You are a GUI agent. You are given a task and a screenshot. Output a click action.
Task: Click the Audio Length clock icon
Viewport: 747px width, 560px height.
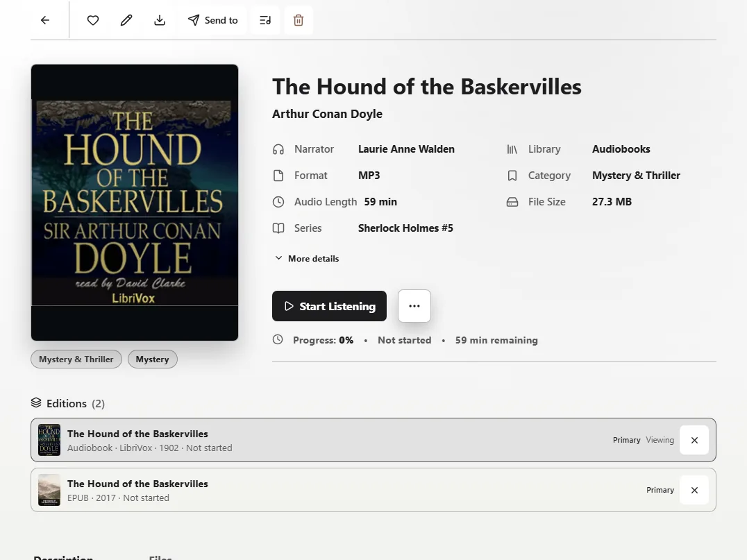[278, 202]
